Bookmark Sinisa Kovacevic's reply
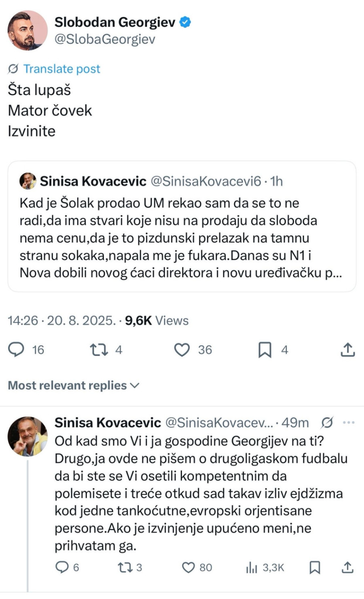The height and width of the screenshot is (599, 364). tap(315, 567)
